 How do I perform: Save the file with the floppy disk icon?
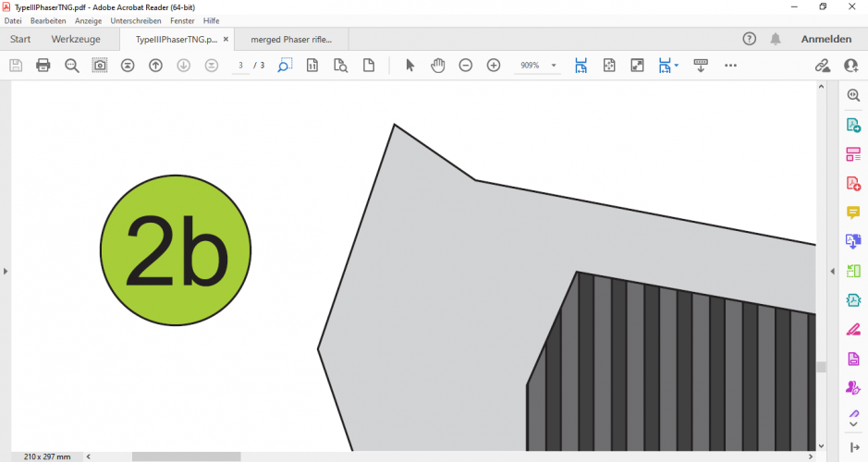click(16, 66)
